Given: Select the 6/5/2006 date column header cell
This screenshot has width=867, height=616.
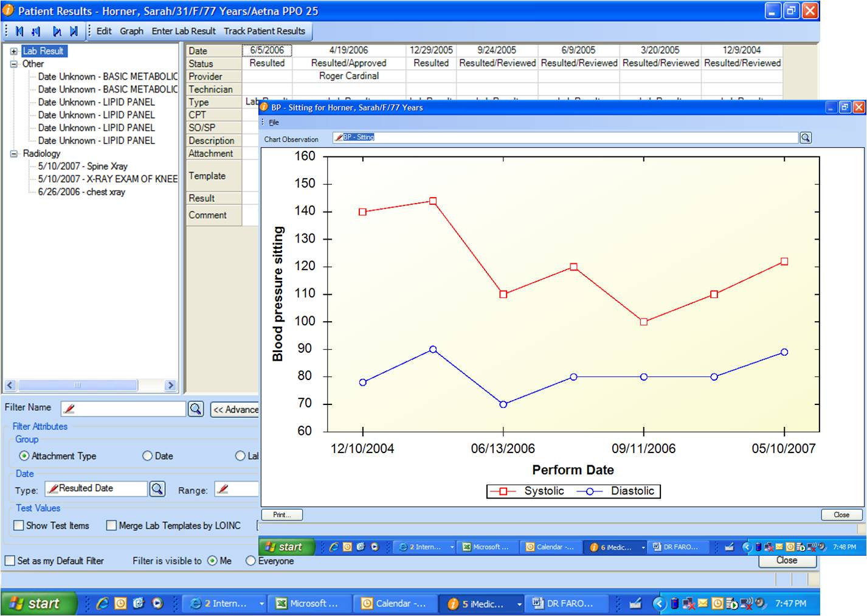Looking at the screenshot, I should tap(267, 50).
